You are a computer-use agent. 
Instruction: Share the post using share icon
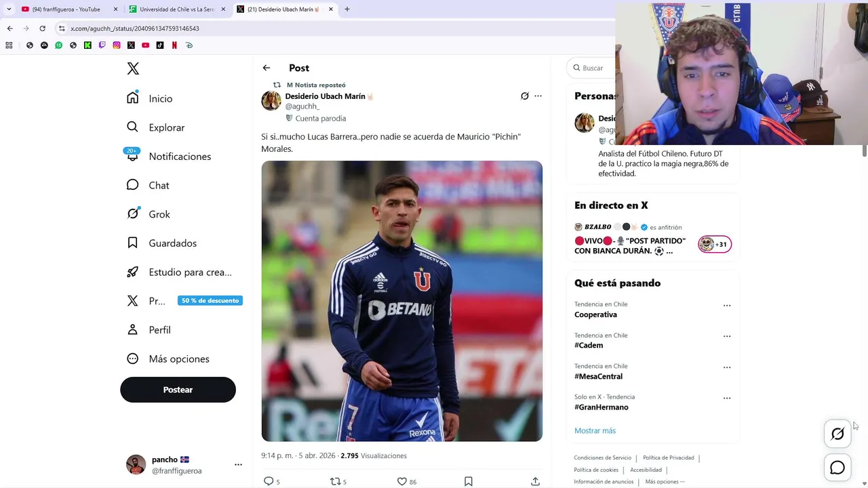pyautogui.click(x=535, y=481)
